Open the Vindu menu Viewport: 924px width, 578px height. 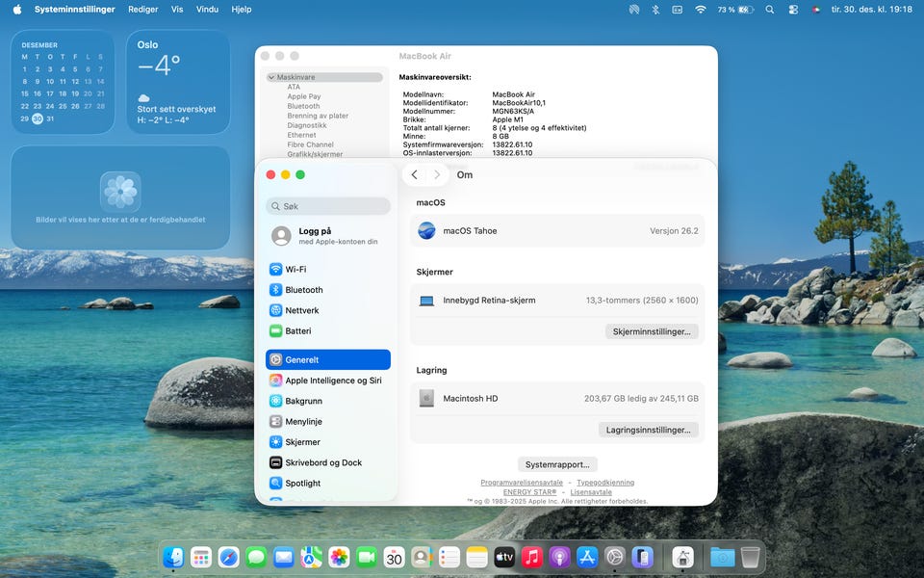click(x=207, y=10)
